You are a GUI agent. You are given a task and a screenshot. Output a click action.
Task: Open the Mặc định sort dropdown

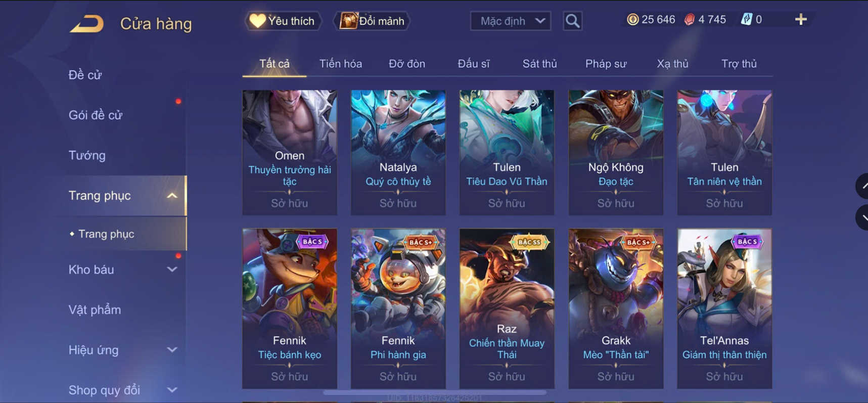tap(511, 21)
